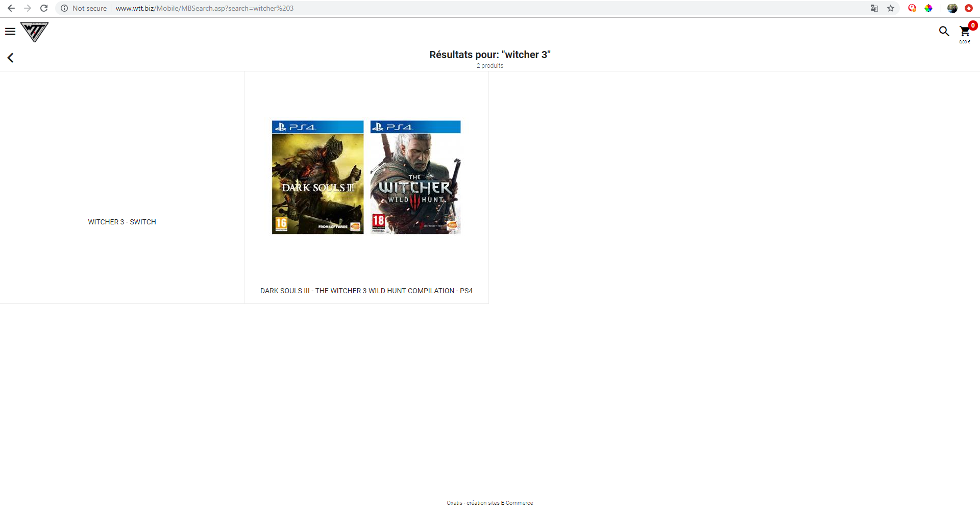Click the Dark Souls III Witcher cover image
The image size is (980, 512).
(x=366, y=177)
